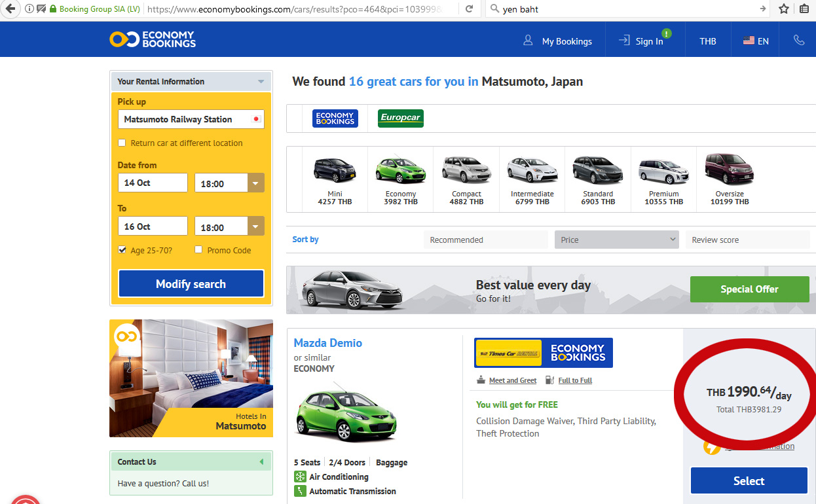816x504 pixels.
Task: Click the Japan flag in pick-up field
Action: (x=257, y=119)
